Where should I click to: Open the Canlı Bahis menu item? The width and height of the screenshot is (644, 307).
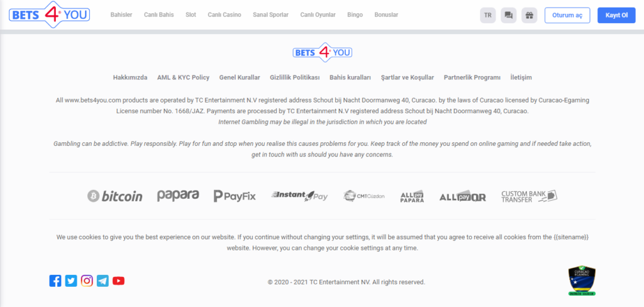(158, 14)
